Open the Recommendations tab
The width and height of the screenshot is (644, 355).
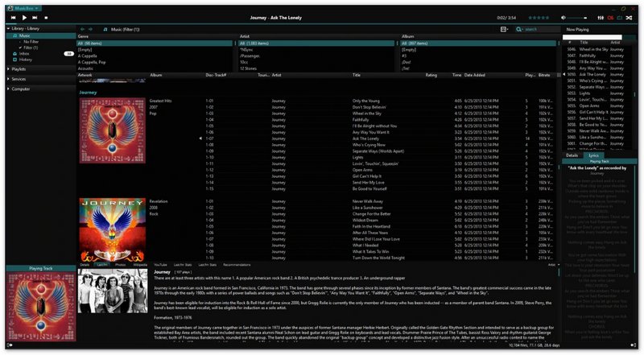point(237,265)
